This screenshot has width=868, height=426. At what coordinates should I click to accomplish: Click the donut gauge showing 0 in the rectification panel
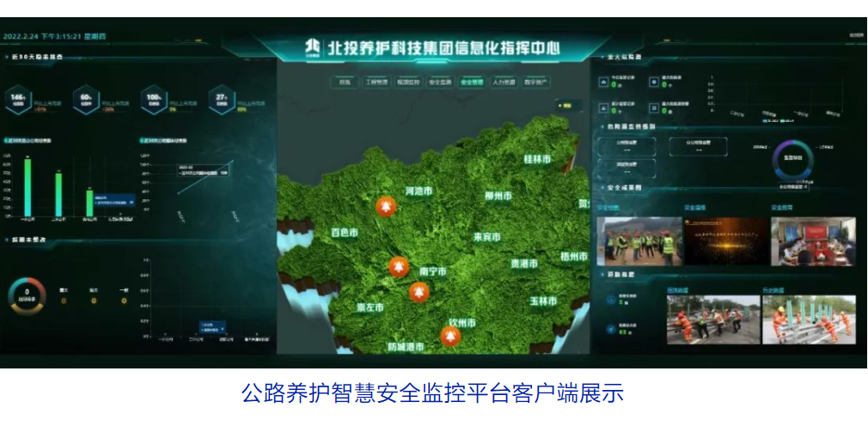click(x=28, y=296)
